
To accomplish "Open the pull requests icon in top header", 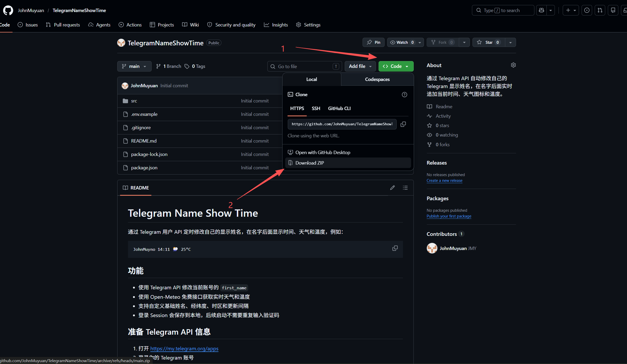I will click(x=600, y=10).
